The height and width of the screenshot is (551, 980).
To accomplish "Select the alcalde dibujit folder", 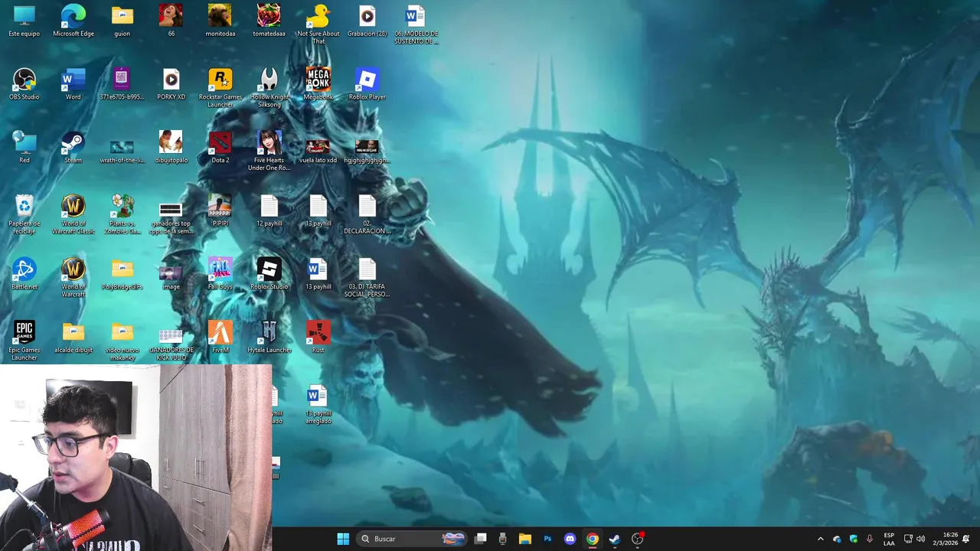I will click(73, 337).
